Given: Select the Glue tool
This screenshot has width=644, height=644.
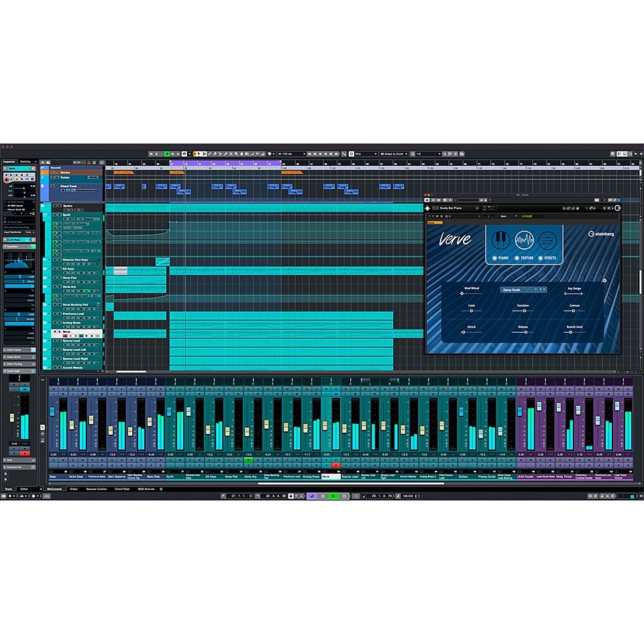Looking at the screenshot, I should (x=225, y=154).
